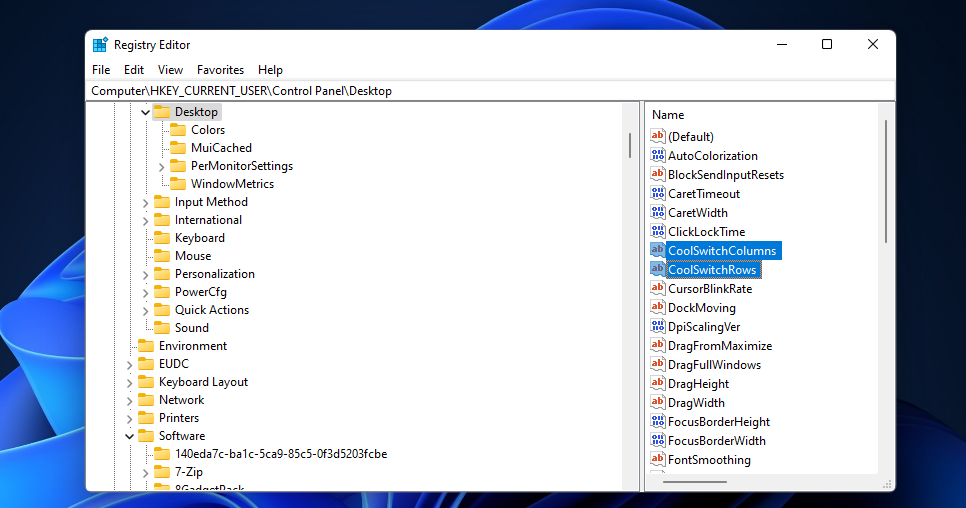The width and height of the screenshot is (966, 508).
Task: Expand the Keyboard Layout key
Action: click(x=129, y=382)
